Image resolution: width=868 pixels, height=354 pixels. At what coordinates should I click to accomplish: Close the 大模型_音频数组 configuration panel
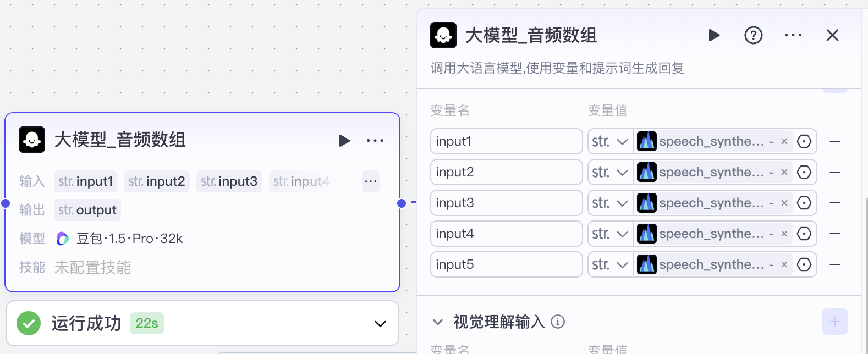[x=832, y=35]
